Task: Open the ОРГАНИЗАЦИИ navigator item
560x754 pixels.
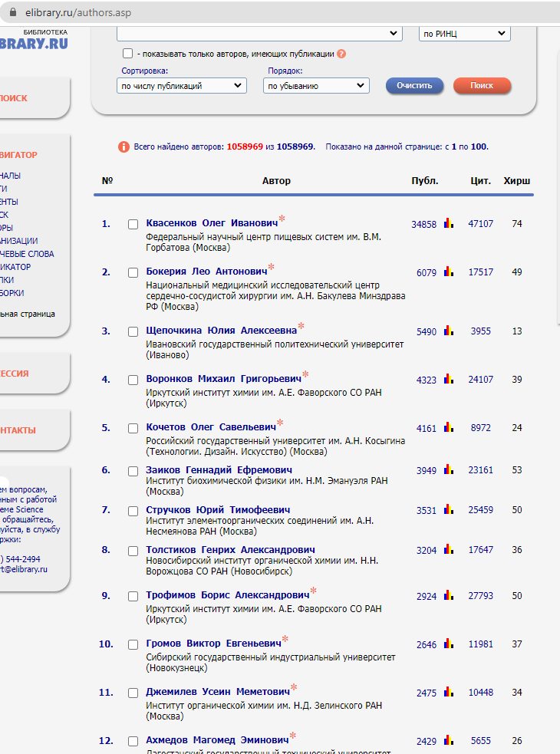Action: 18,241
